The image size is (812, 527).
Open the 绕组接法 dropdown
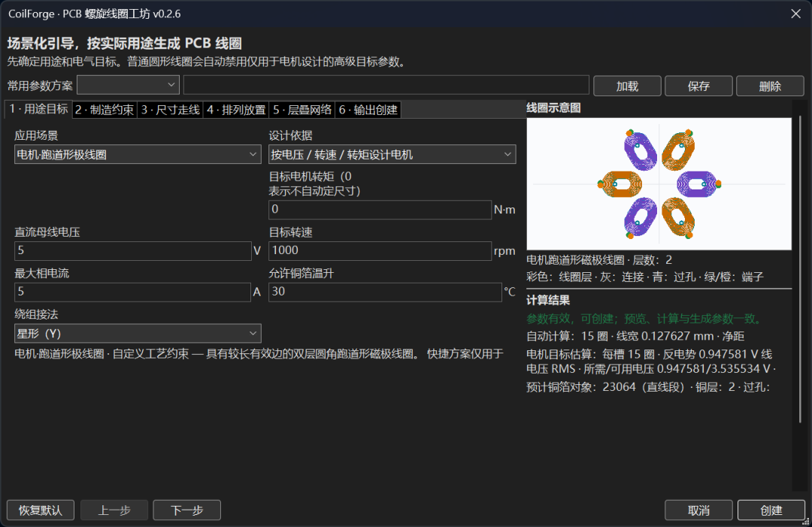coord(138,333)
